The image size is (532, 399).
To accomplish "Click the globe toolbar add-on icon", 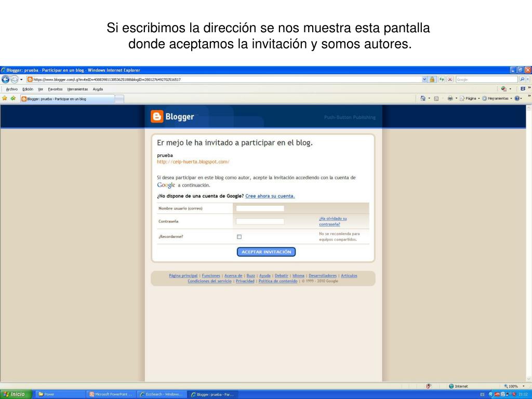I will click(x=504, y=89).
